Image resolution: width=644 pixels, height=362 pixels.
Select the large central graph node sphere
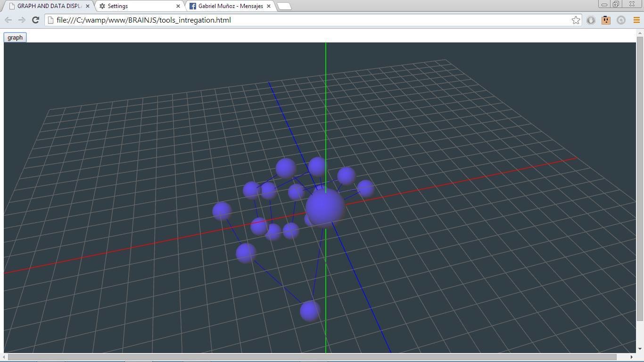325,208
